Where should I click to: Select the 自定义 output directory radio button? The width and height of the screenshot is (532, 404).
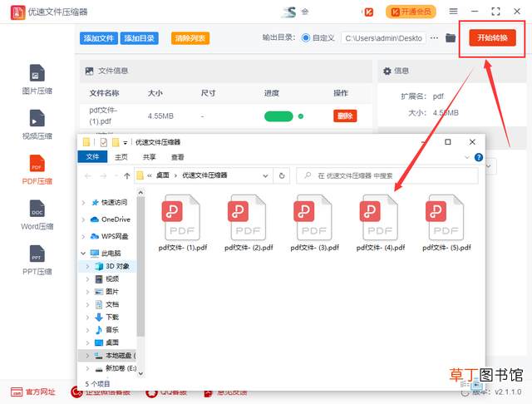coord(306,38)
